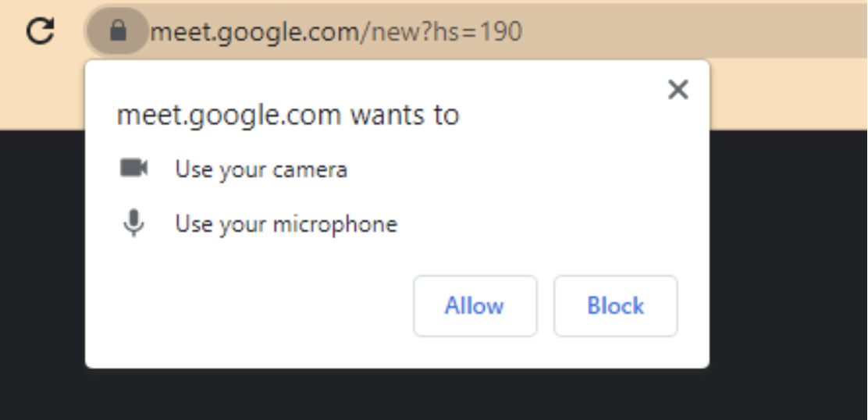
Task: Block camera and microphone access
Action: (x=615, y=305)
